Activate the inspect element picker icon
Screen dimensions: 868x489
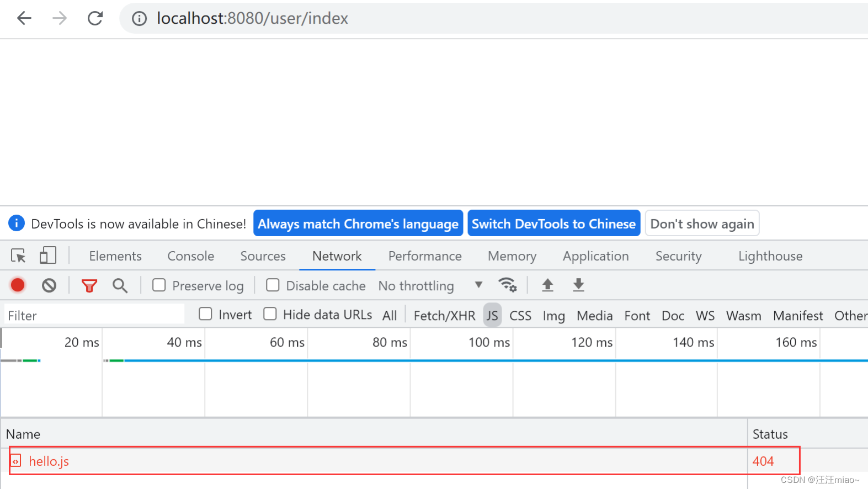point(18,256)
